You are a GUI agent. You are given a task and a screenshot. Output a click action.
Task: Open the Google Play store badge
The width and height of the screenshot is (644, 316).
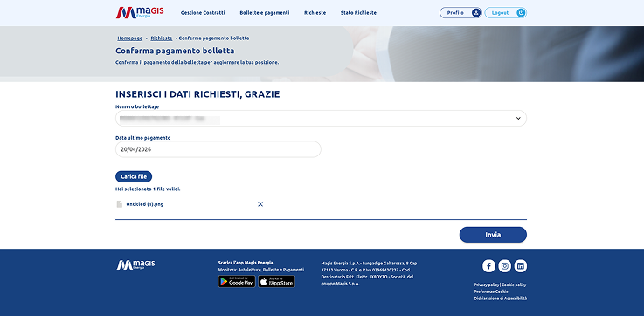(x=237, y=282)
